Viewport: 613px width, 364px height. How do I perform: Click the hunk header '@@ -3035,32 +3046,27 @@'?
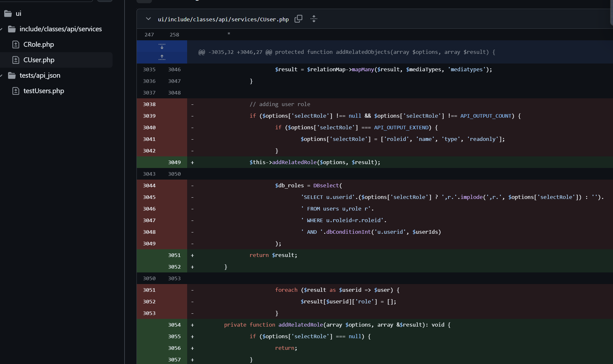coord(235,52)
